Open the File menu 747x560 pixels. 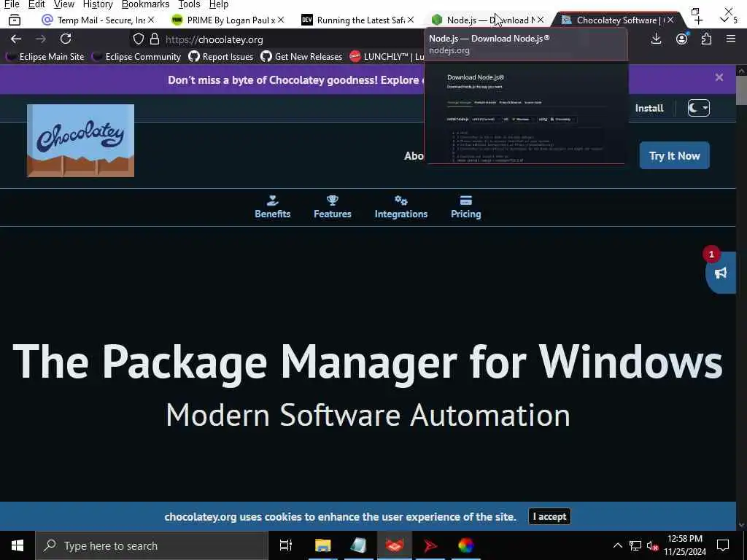tap(12, 4)
